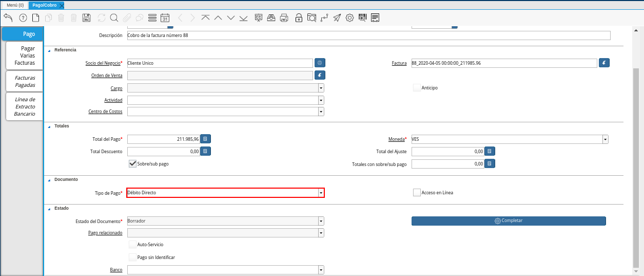Open the lock icon in toolbar

click(299, 18)
